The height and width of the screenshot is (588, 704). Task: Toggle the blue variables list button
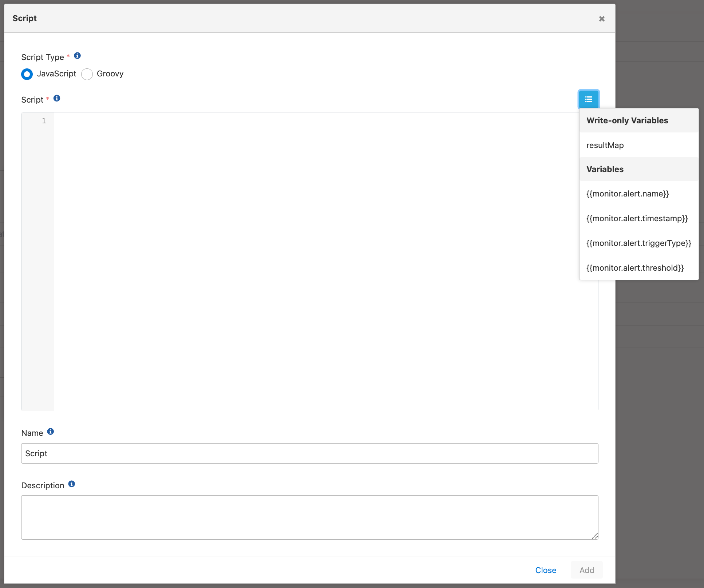pyautogui.click(x=589, y=99)
